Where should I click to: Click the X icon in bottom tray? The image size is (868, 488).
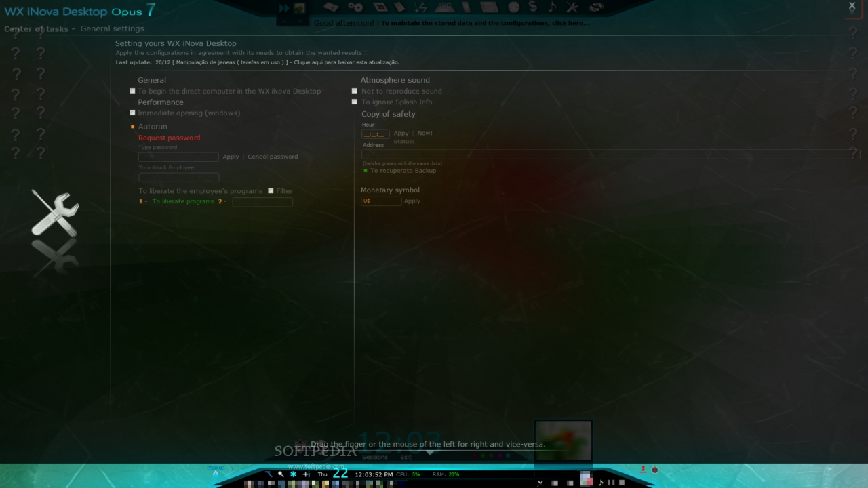point(540,483)
